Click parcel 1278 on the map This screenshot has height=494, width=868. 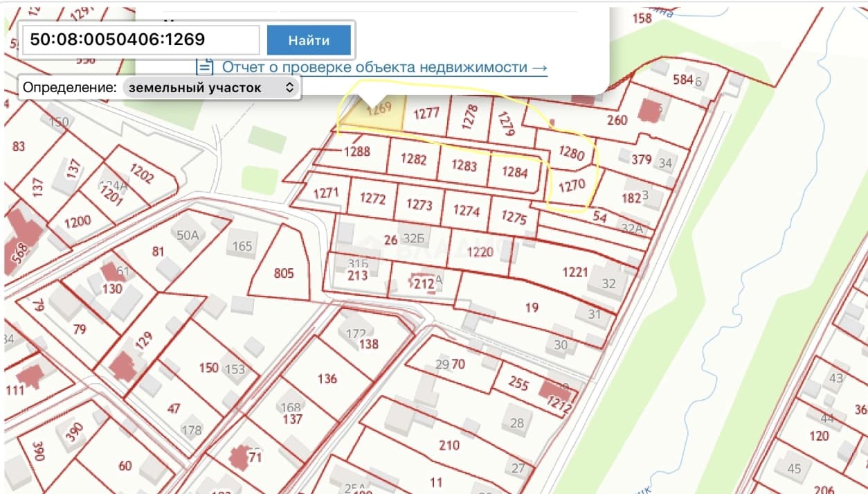tap(469, 116)
